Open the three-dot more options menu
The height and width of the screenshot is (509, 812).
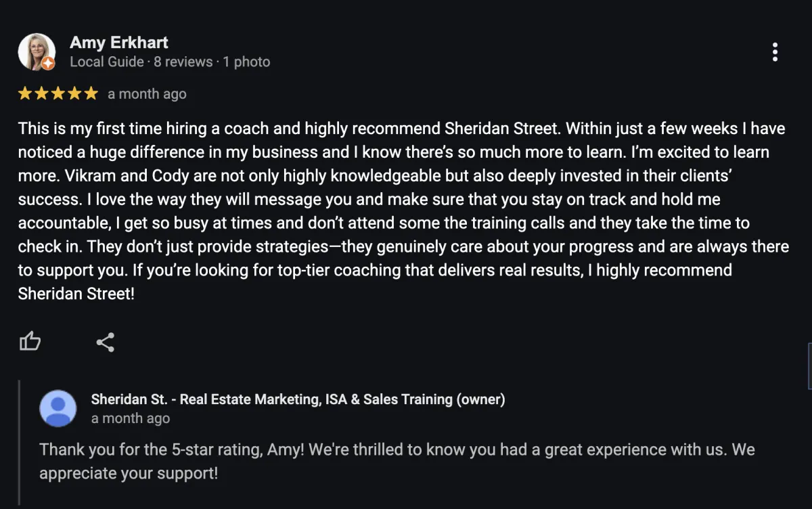pyautogui.click(x=775, y=52)
